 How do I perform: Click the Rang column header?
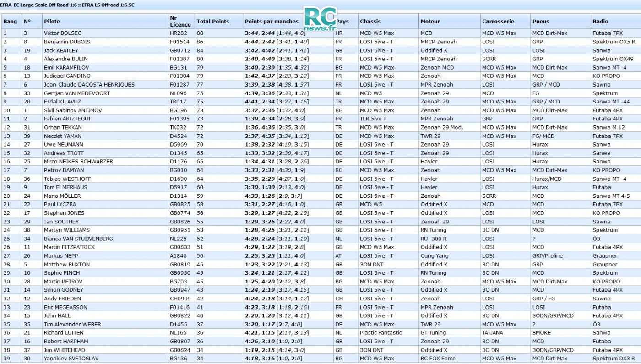click(10, 22)
